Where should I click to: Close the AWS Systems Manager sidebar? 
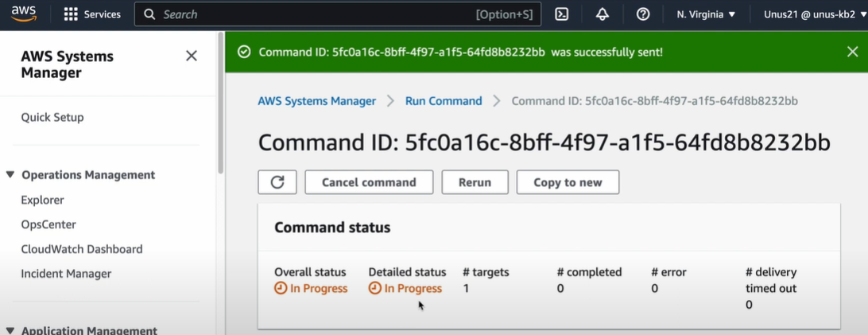(x=192, y=56)
